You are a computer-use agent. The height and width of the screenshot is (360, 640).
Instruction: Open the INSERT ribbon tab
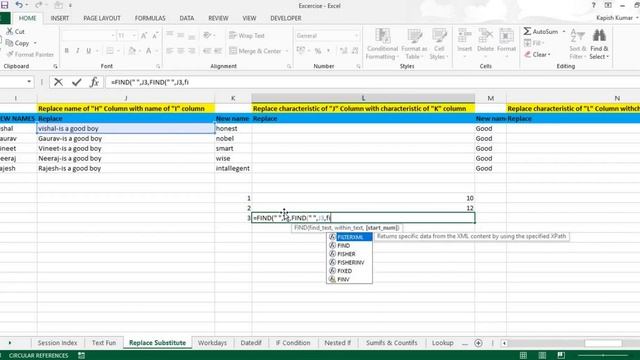(60, 18)
